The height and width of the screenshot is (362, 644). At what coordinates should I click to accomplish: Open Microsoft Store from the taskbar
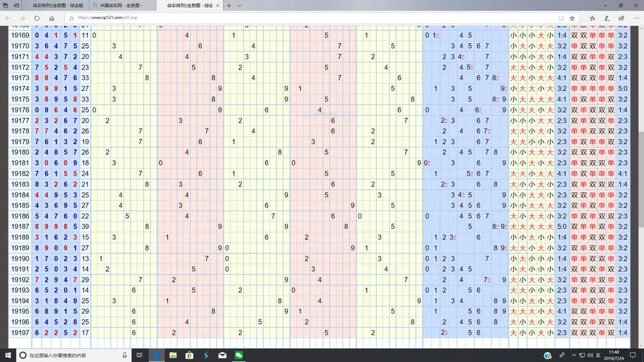click(x=189, y=355)
